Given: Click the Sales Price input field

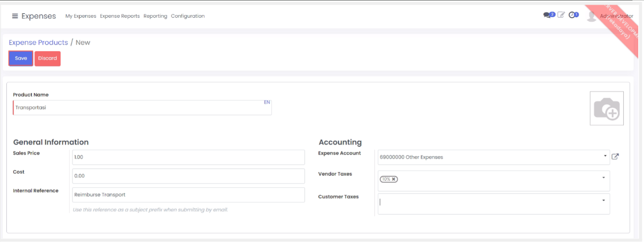Looking at the screenshot, I should coord(188,157).
